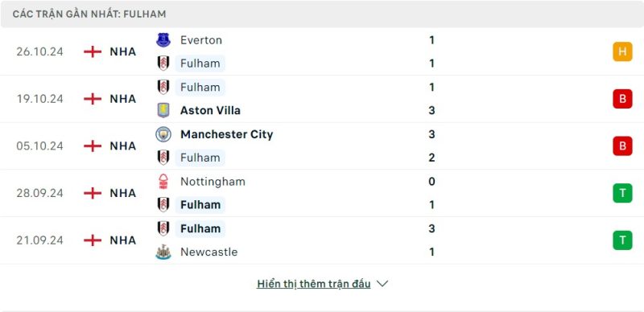Viewport: 644px width, 312px height.
Task: Click the orange H draw badge
Action: pos(622,51)
